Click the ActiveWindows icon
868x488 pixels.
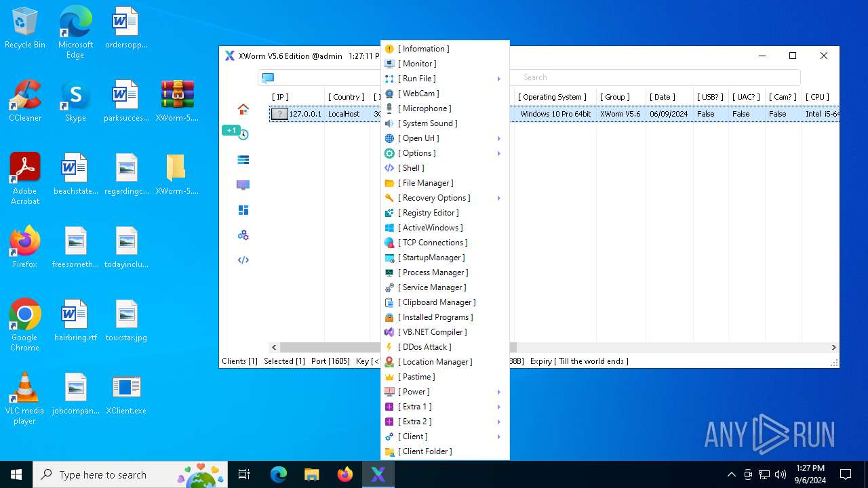point(389,228)
